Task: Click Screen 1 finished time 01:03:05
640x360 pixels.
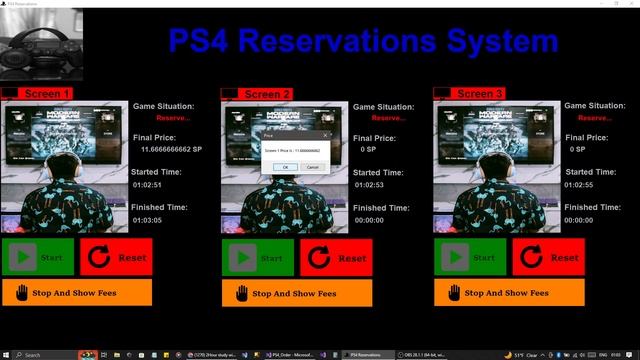Action: [x=147, y=220]
